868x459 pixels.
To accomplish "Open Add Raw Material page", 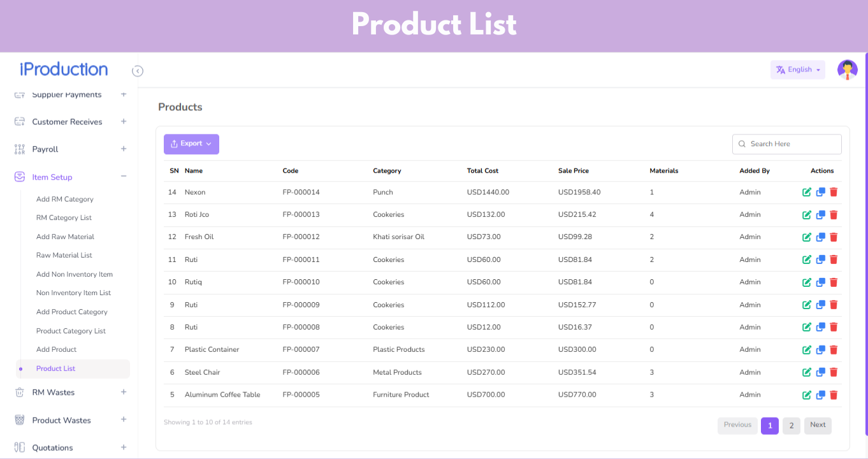I will tap(65, 237).
